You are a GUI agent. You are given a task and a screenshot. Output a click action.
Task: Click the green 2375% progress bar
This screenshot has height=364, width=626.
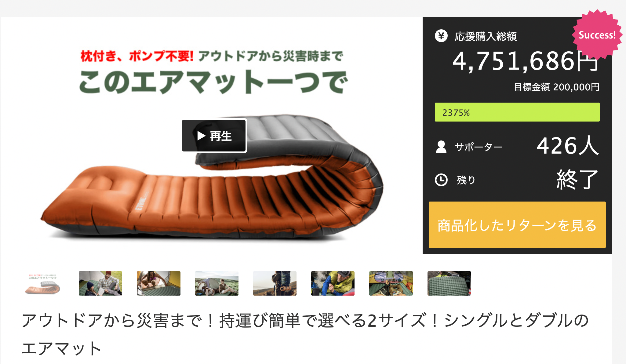point(517,112)
